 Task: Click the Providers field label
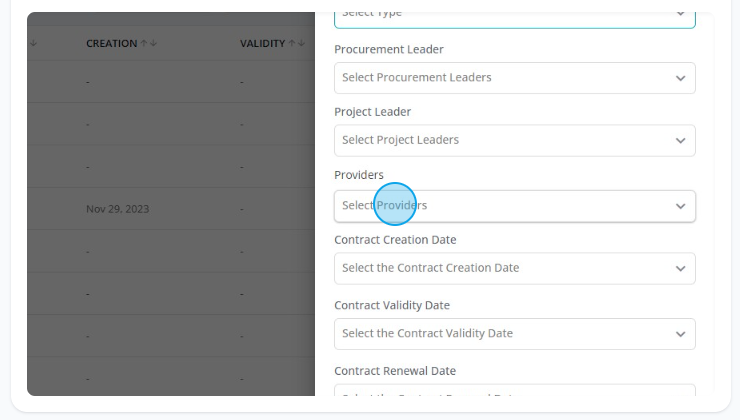[x=359, y=175]
